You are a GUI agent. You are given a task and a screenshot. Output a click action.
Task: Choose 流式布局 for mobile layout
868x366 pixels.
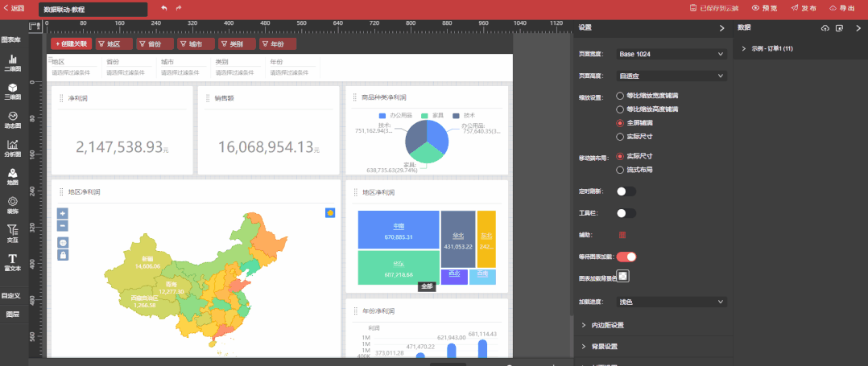pyautogui.click(x=620, y=170)
